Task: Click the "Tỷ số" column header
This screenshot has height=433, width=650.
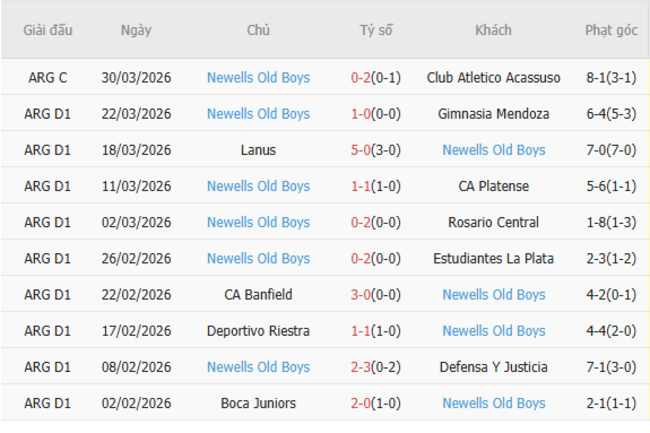Action: 376,30
